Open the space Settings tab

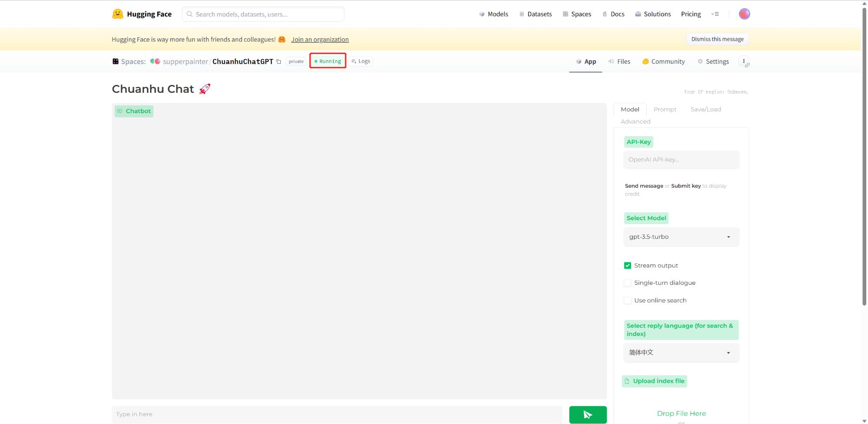click(713, 62)
